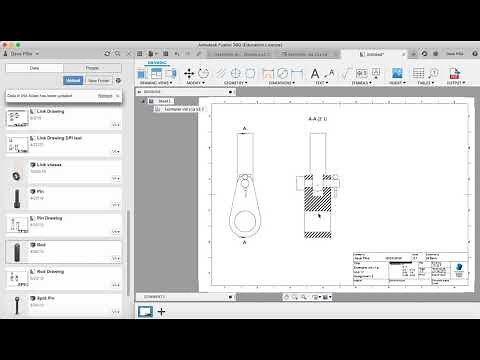Open data panel settings gear icon

118,80
